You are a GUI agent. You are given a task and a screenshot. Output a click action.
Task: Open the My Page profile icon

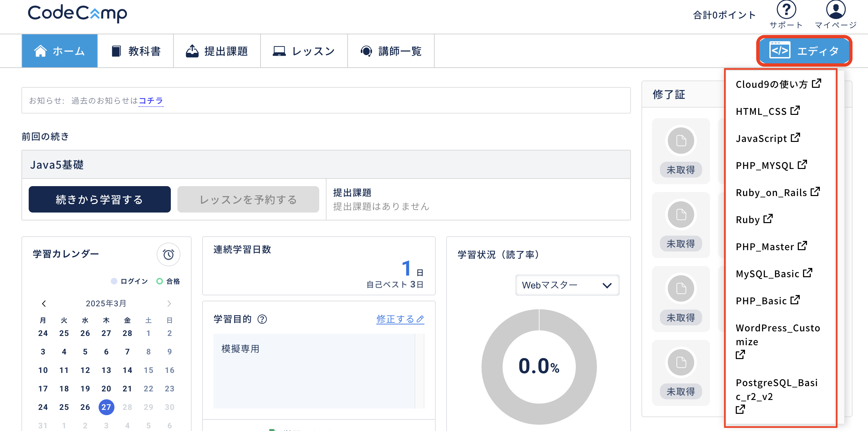point(835,10)
